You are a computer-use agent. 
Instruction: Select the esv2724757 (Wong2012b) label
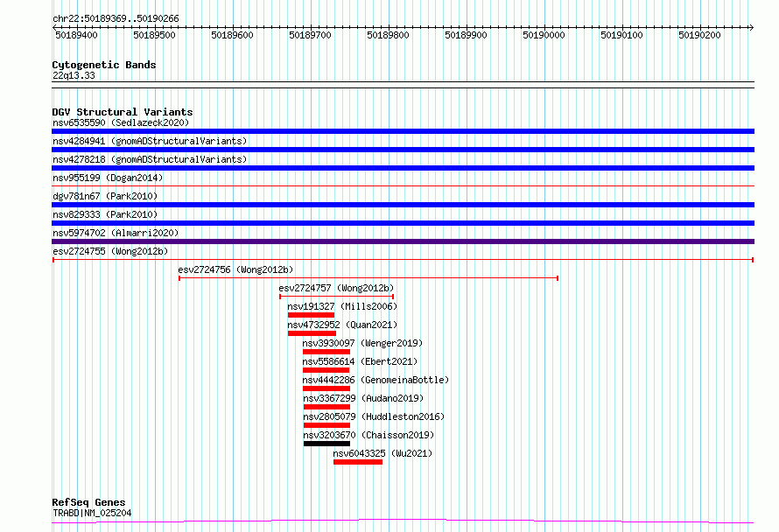336,288
